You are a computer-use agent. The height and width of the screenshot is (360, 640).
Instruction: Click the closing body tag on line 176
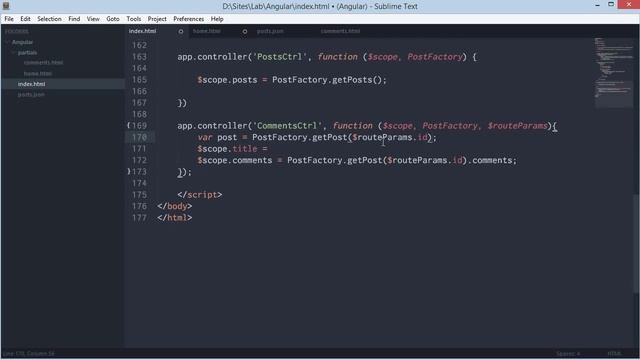point(175,206)
